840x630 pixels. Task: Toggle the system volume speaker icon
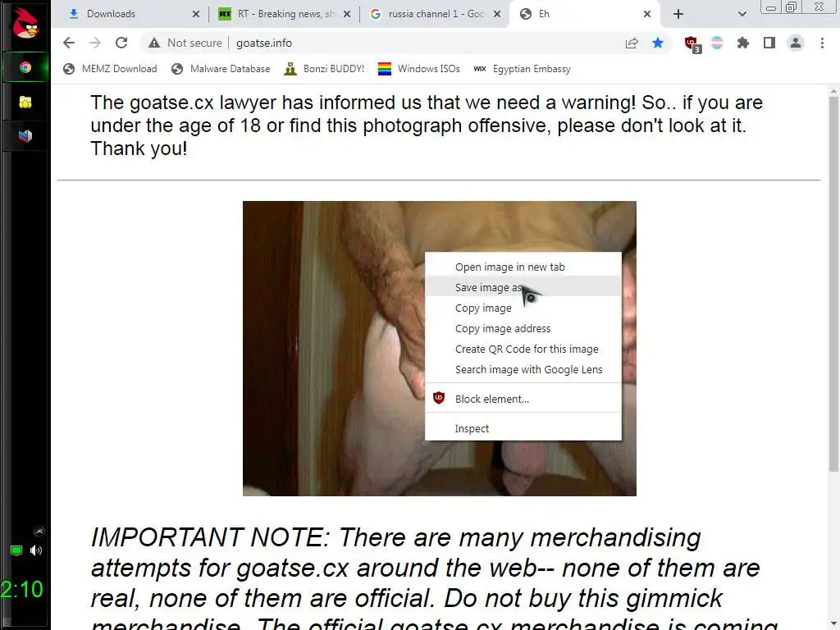36,550
